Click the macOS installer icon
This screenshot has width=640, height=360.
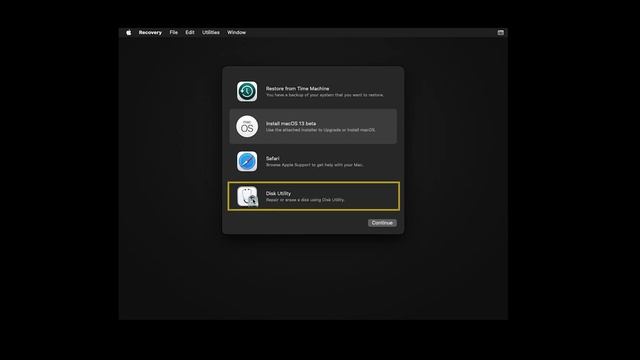pos(247,126)
